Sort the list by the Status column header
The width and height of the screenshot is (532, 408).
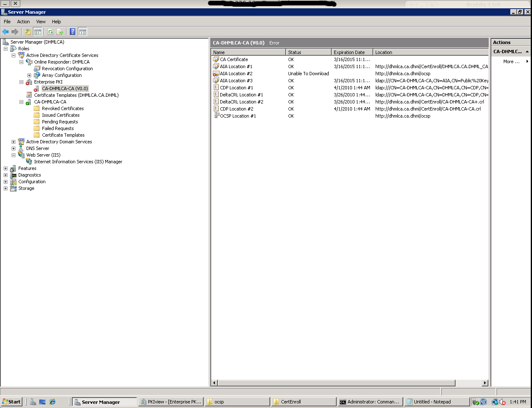(x=308, y=52)
